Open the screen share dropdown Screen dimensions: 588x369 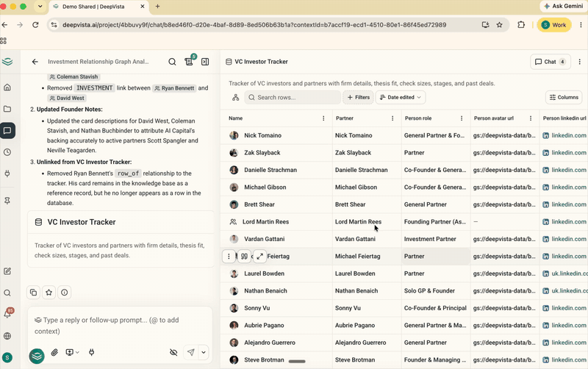click(x=72, y=352)
